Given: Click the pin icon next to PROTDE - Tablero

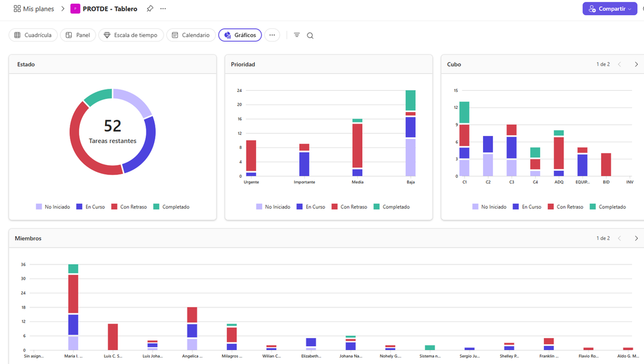Looking at the screenshot, I should tap(150, 9).
